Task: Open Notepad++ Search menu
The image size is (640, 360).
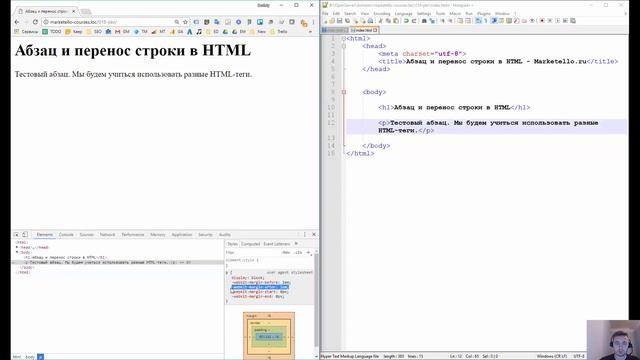Action: coord(350,13)
